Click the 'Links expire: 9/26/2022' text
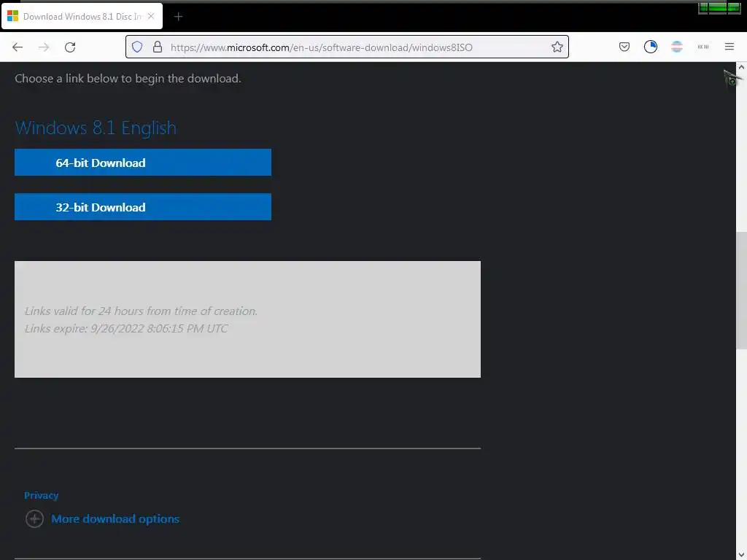747x560 pixels. click(x=126, y=329)
